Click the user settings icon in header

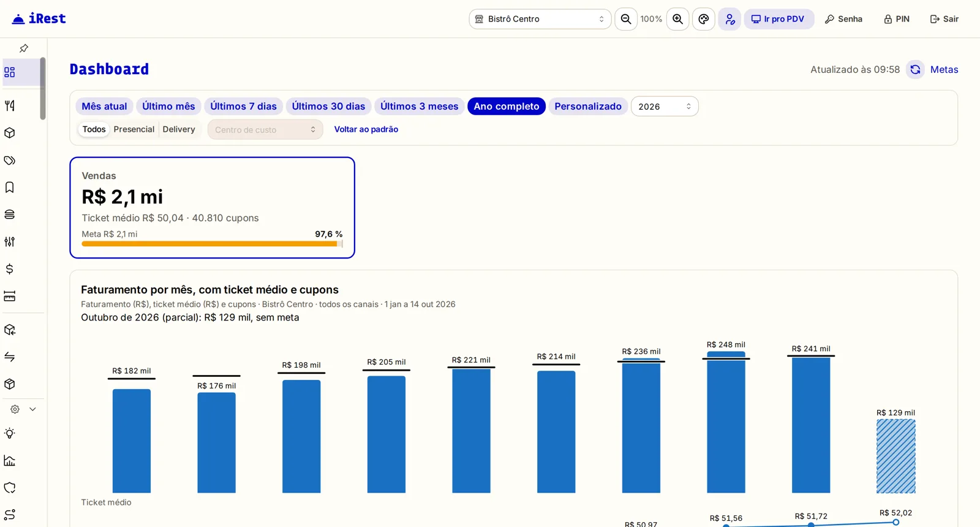tap(729, 19)
